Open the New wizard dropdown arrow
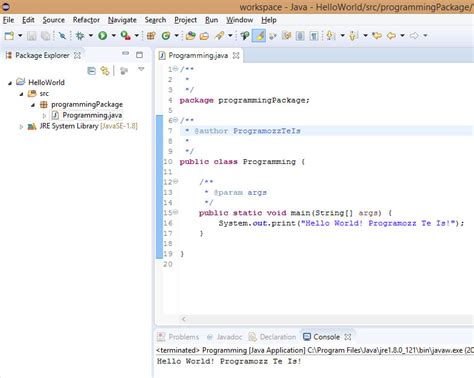This screenshot has height=378, width=474. click(20, 35)
